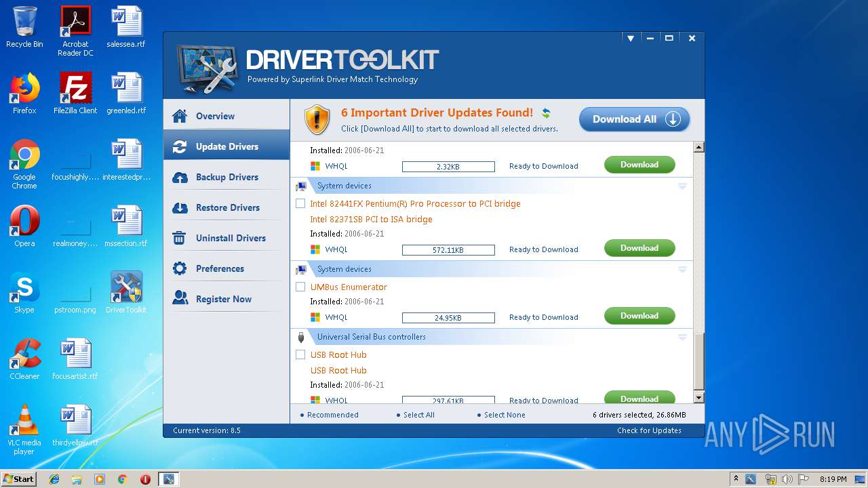Tick checkbox for Intel 82441FX bridge driver
Screen dimensions: 868x488
[300, 203]
